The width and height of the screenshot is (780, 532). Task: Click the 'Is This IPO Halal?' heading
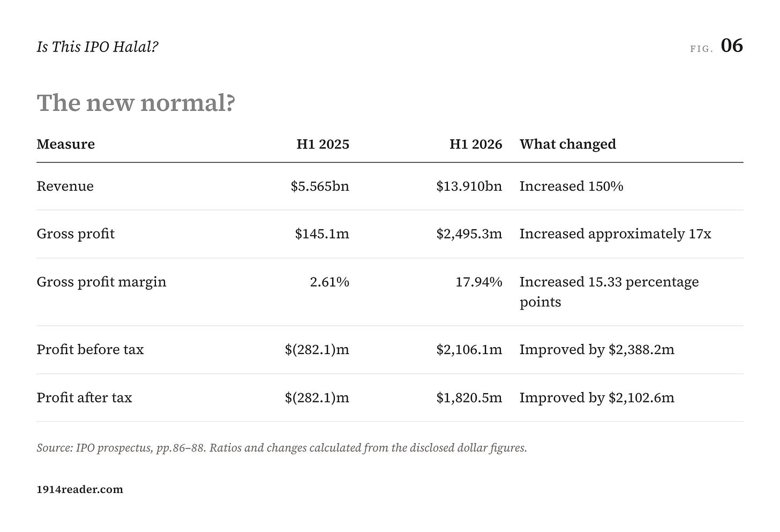click(97, 47)
